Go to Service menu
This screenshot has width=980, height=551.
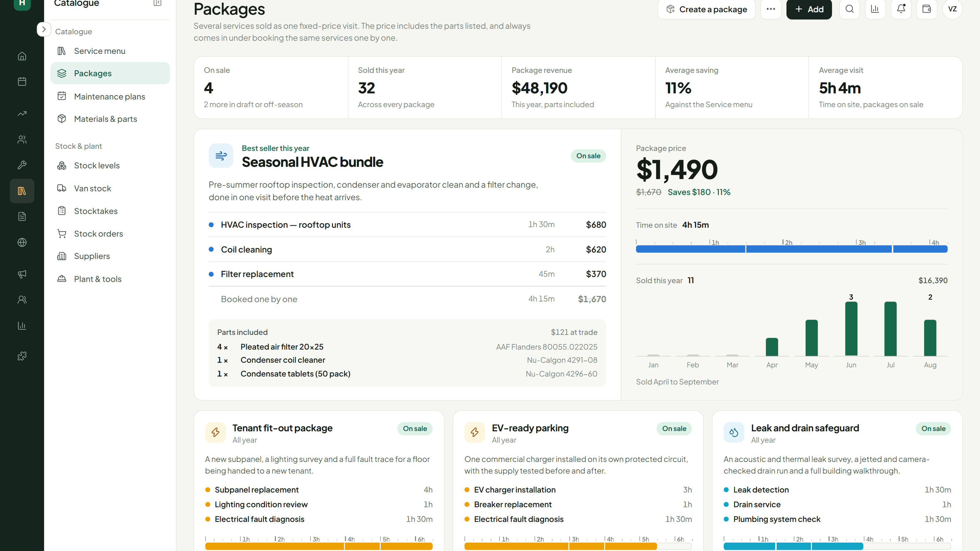[110, 51]
